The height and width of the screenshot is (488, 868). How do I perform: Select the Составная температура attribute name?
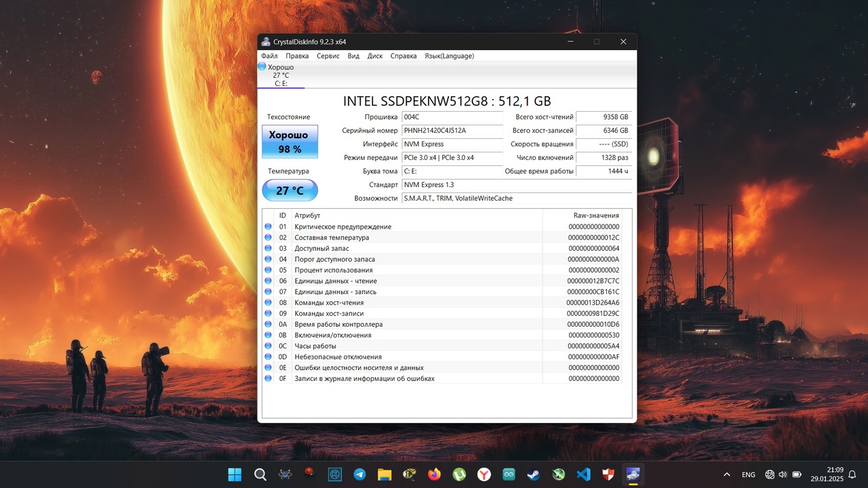point(332,237)
